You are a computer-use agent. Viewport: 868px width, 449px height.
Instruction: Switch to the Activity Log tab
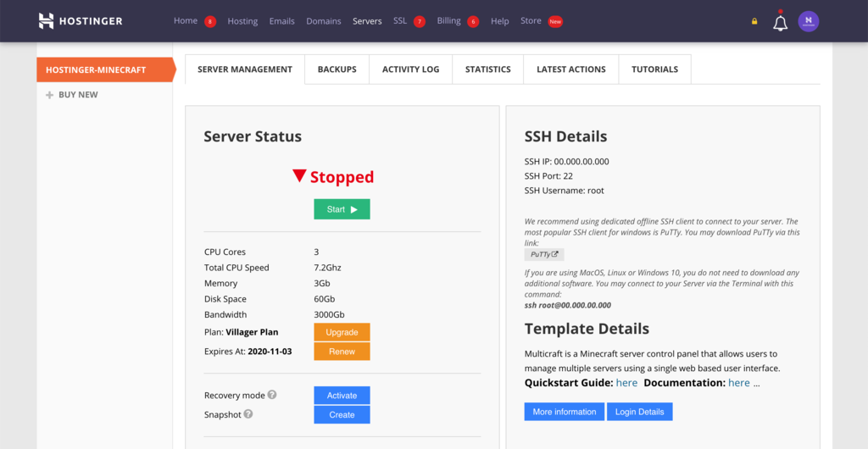[411, 69]
